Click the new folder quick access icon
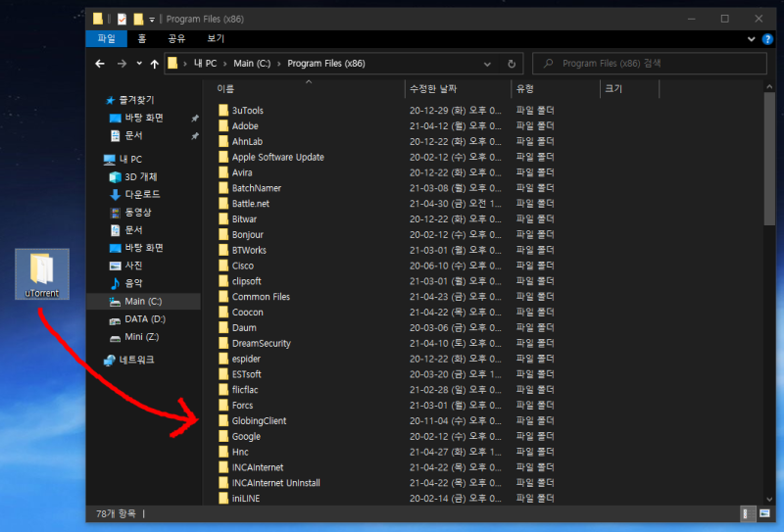The height and width of the screenshot is (532, 784). [138, 19]
